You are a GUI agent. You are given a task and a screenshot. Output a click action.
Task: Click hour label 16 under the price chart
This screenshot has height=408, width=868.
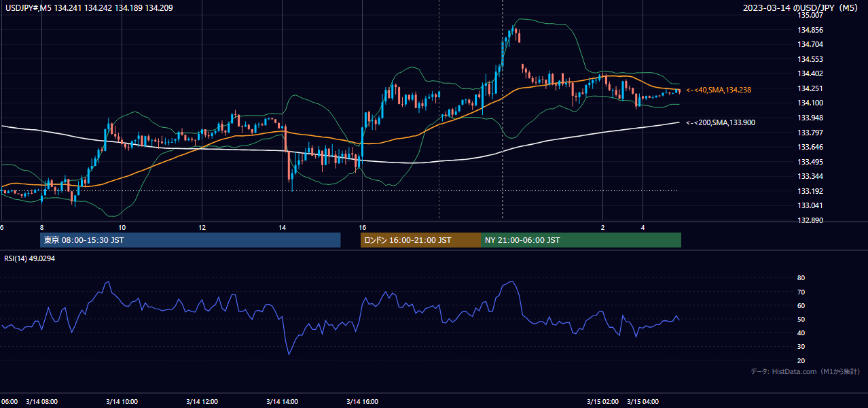(363, 227)
